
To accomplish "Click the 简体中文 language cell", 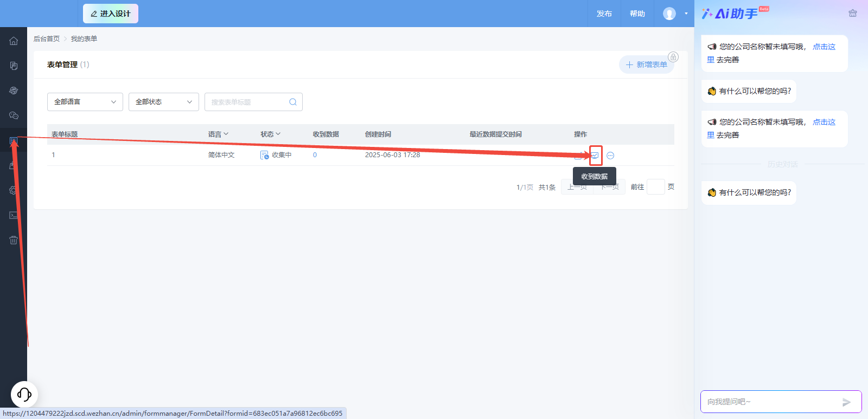I will (221, 155).
